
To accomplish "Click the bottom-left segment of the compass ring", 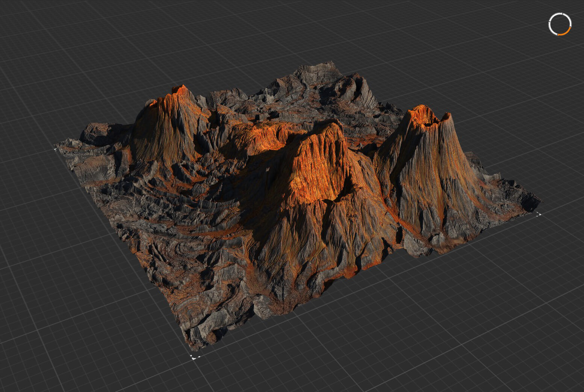I will (552, 32).
